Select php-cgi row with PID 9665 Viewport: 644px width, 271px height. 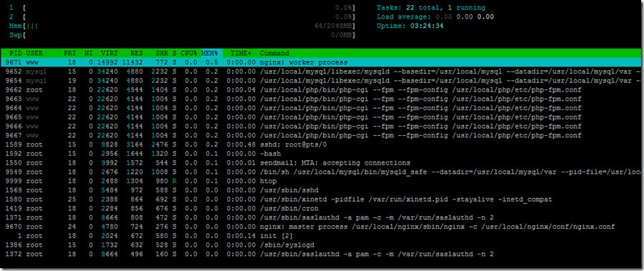point(322,117)
